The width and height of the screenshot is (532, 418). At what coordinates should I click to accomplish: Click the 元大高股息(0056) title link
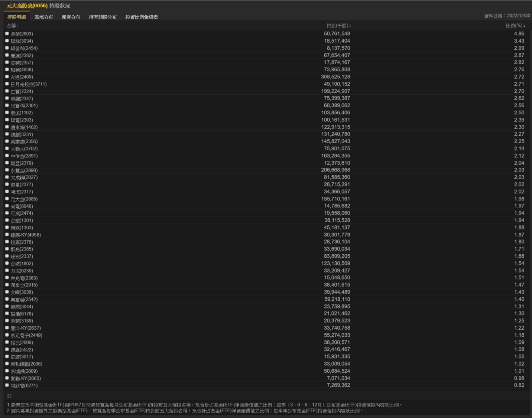(27, 6)
